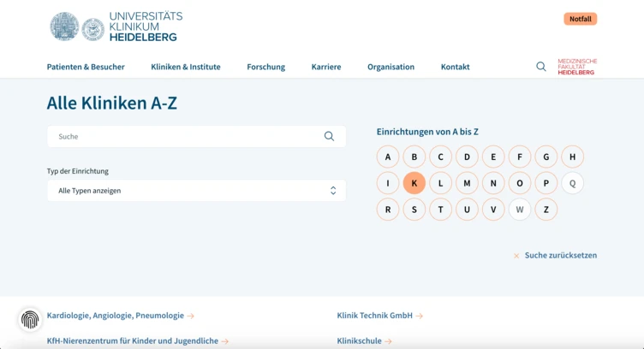Filter facilities by letter C

[x=440, y=157]
